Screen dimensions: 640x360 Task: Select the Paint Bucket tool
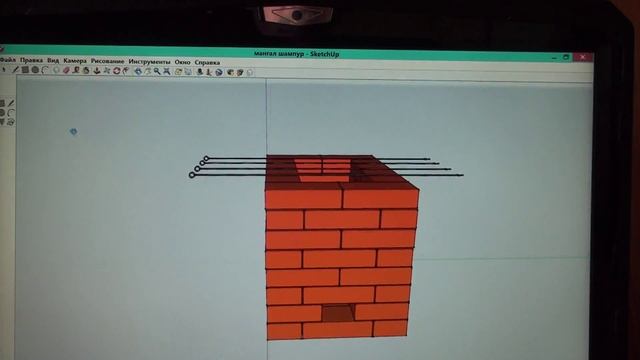[86, 71]
